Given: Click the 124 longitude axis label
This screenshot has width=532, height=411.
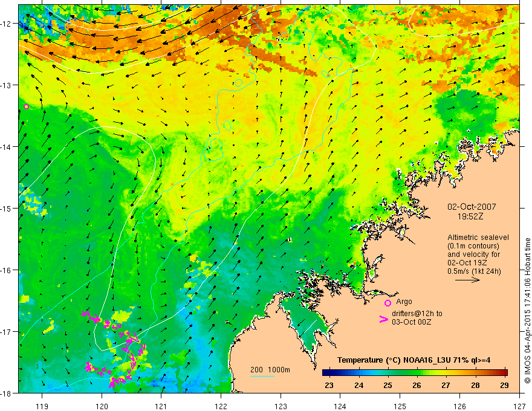Looking at the screenshot, I should click(340, 406).
